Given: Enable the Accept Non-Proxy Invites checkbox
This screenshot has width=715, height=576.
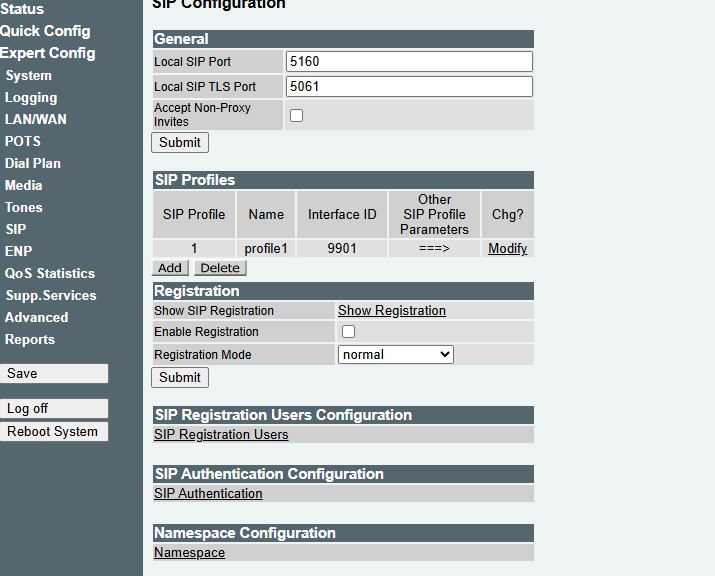Looking at the screenshot, I should 296,115.
